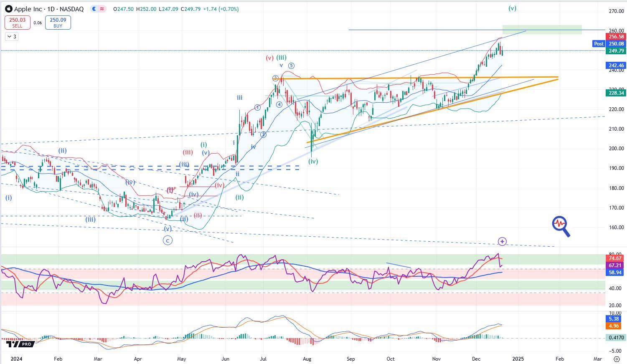The width and height of the screenshot is (627, 364).
Task: Click the 270.00 price scale label
Action: tap(616, 11)
